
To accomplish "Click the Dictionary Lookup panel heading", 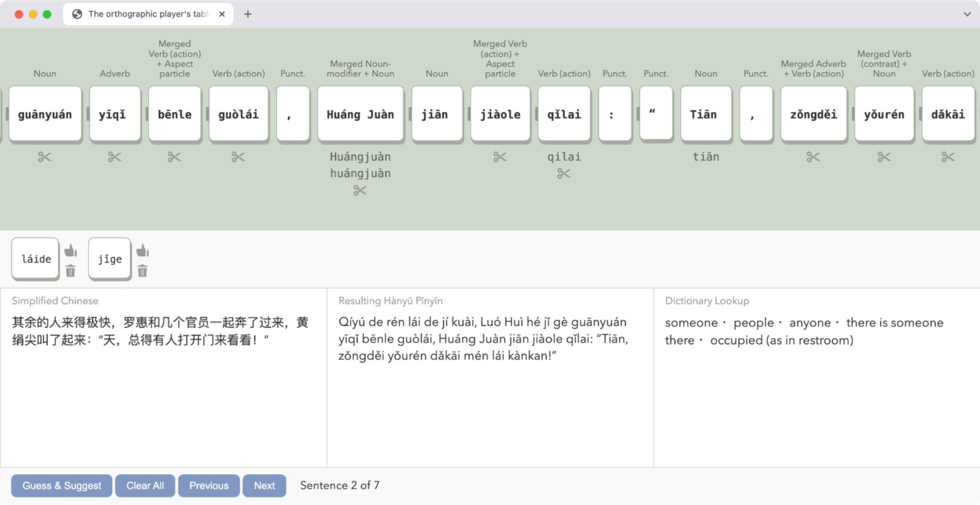I will pos(707,301).
